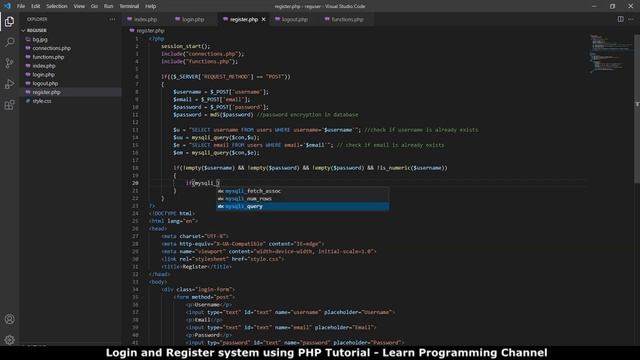
Task: Open bg.jpg in the explorer
Action: [40, 40]
